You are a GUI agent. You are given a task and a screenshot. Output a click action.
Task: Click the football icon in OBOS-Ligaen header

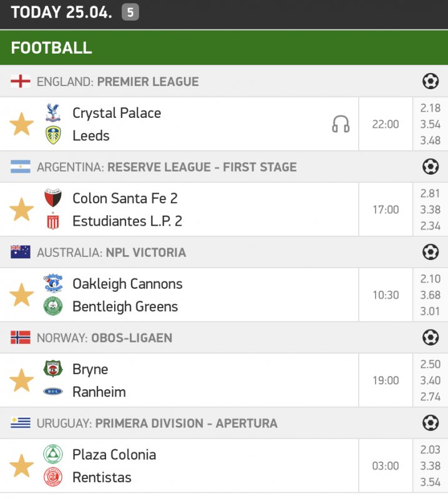coord(430,337)
